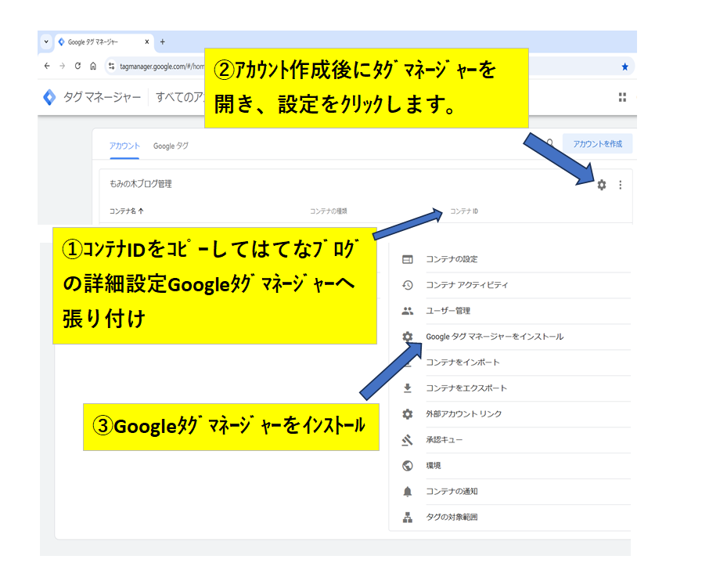The width and height of the screenshot is (709, 588).
Task: Choose コンテナをエクスポート menu item
Action: pyautogui.click(x=466, y=388)
